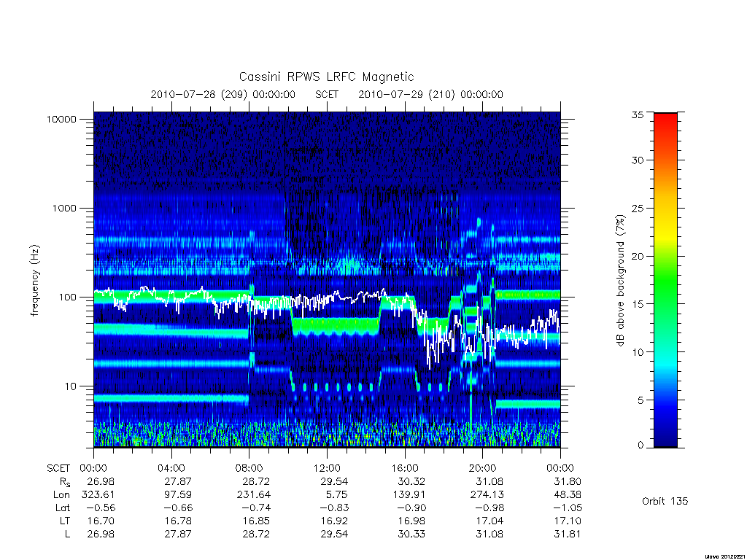Select start time '2010-07-28 (209) 00:00:00'
This screenshot has height=560, width=747.
tap(223, 94)
